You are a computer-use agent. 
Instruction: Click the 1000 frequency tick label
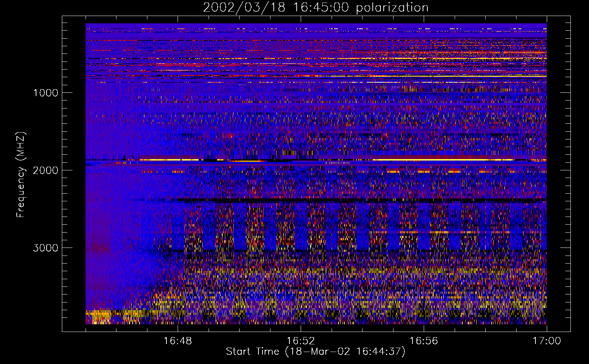point(46,93)
